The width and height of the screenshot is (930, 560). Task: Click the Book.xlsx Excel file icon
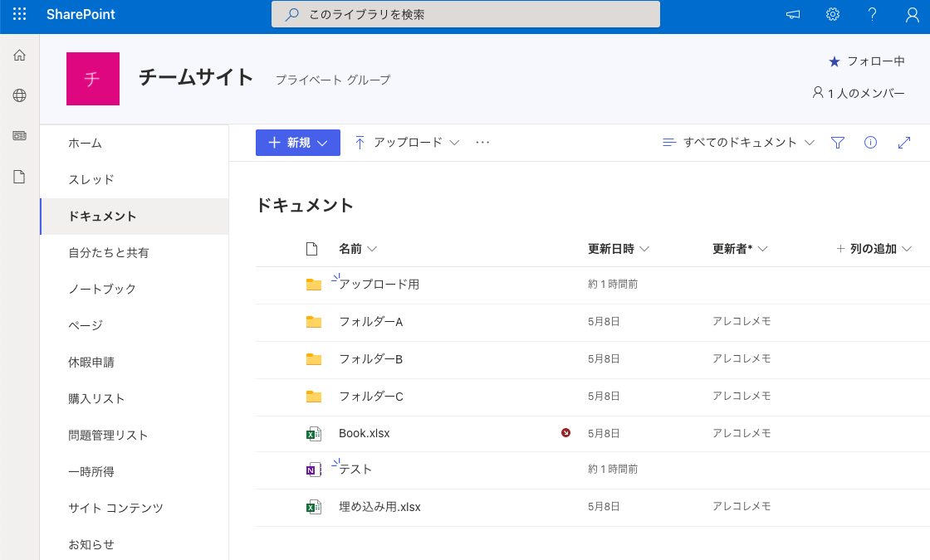point(313,433)
